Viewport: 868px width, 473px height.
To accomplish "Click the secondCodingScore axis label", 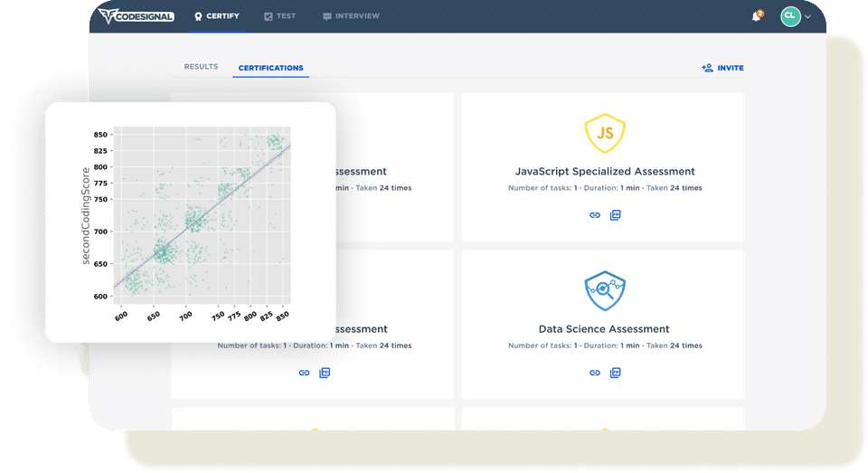I will pyautogui.click(x=86, y=216).
